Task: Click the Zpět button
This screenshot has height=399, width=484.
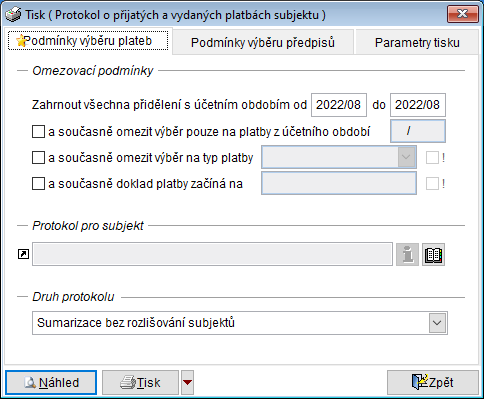Action: 433,382
